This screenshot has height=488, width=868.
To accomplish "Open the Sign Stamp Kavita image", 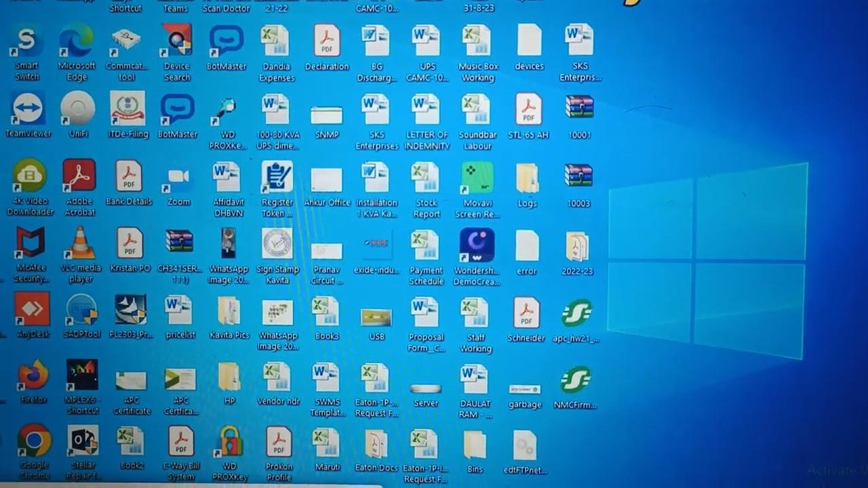I will click(x=277, y=244).
